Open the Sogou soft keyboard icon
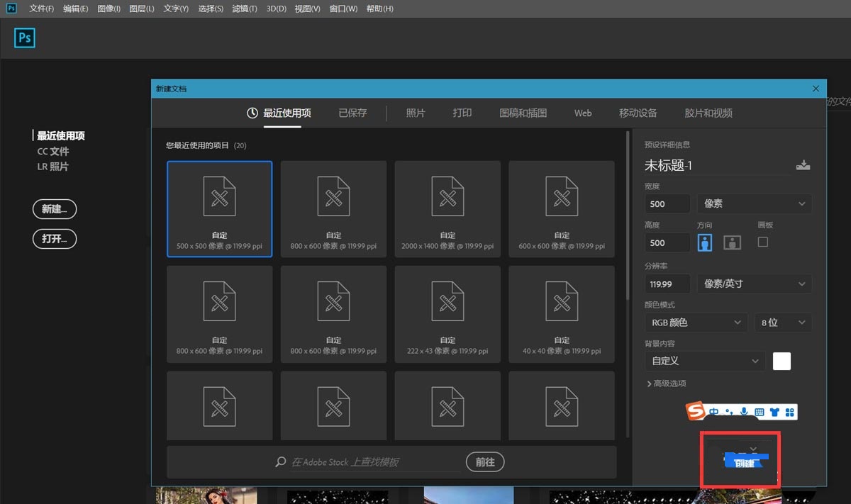 click(x=760, y=411)
